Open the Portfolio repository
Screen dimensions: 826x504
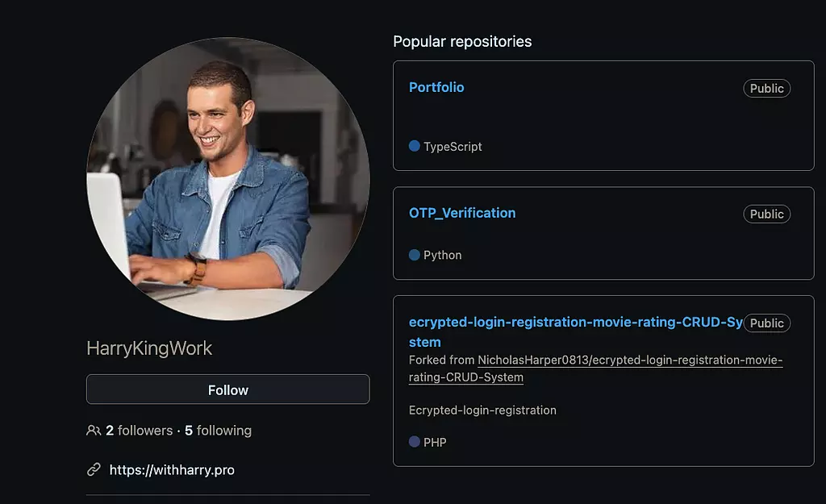click(436, 87)
